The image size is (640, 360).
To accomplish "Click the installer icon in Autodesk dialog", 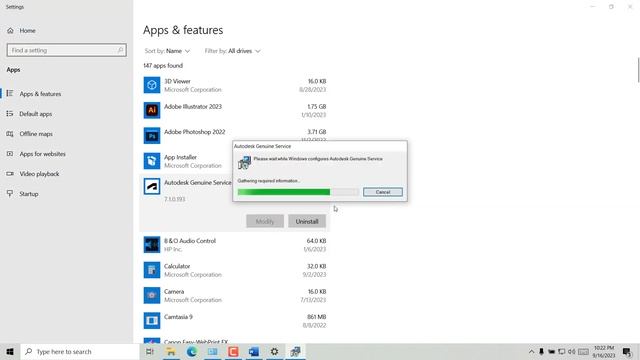I will (244, 162).
